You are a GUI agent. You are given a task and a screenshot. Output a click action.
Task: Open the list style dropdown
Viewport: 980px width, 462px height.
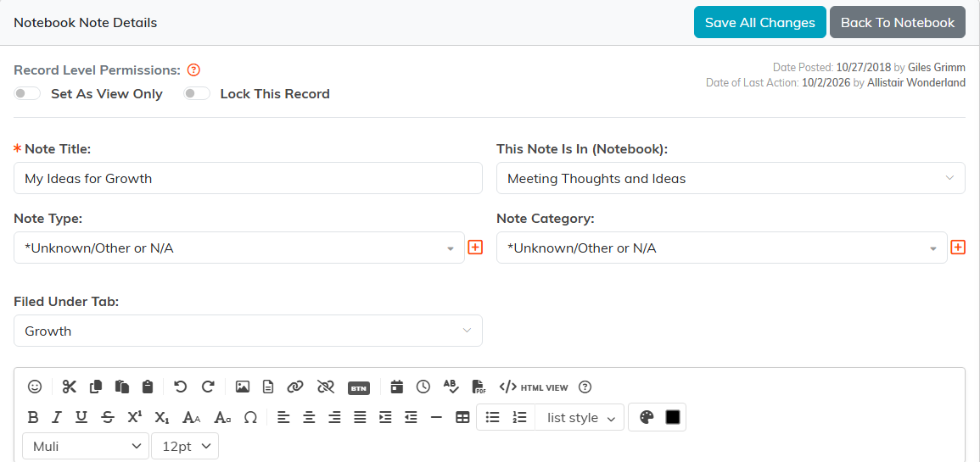click(580, 418)
